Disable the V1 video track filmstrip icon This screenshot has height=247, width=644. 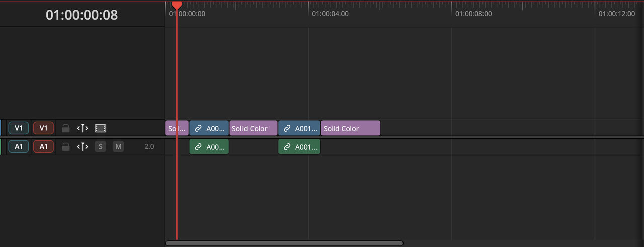(x=100, y=128)
